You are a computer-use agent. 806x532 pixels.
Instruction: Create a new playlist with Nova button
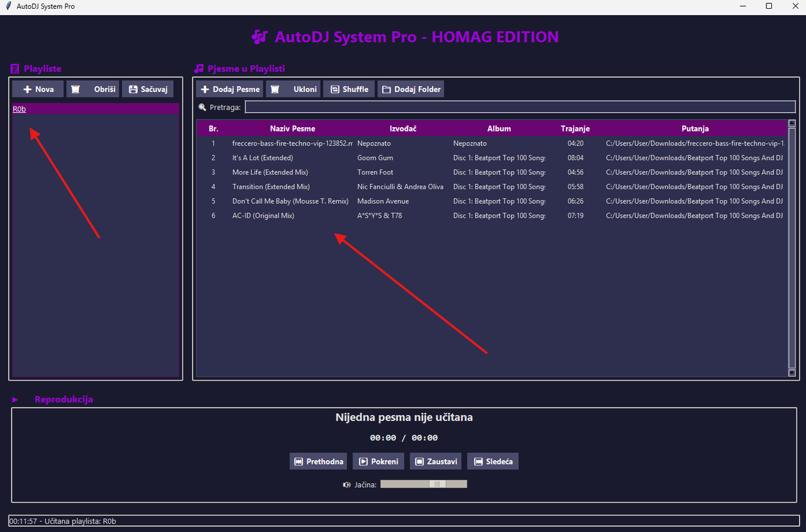pyautogui.click(x=38, y=89)
